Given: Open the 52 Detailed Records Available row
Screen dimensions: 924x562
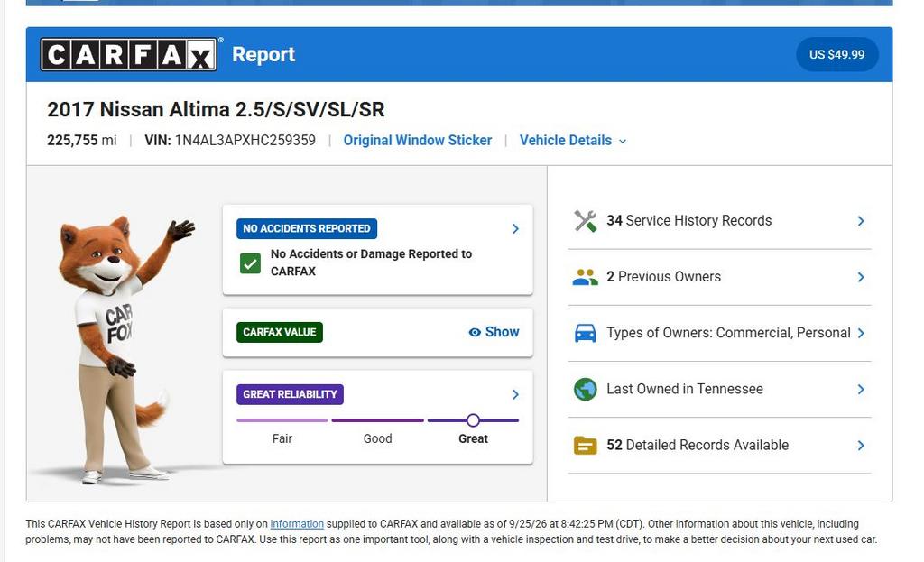Looking at the screenshot, I should (x=719, y=446).
